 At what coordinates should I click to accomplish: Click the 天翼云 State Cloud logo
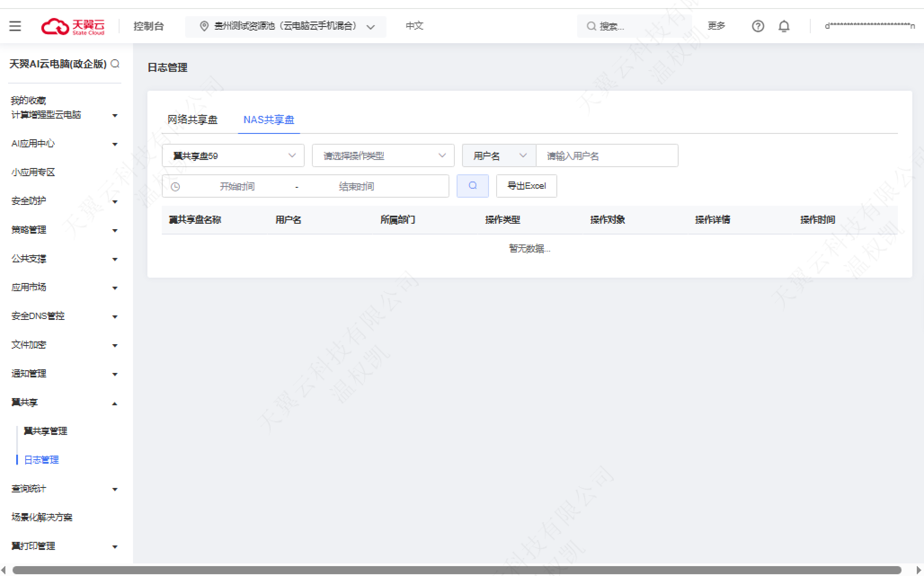click(73, 26)
